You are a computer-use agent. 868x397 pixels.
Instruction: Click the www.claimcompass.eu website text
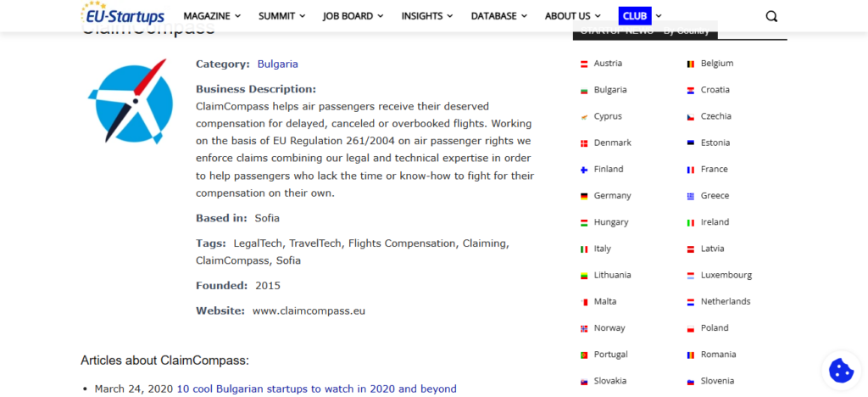309,310
